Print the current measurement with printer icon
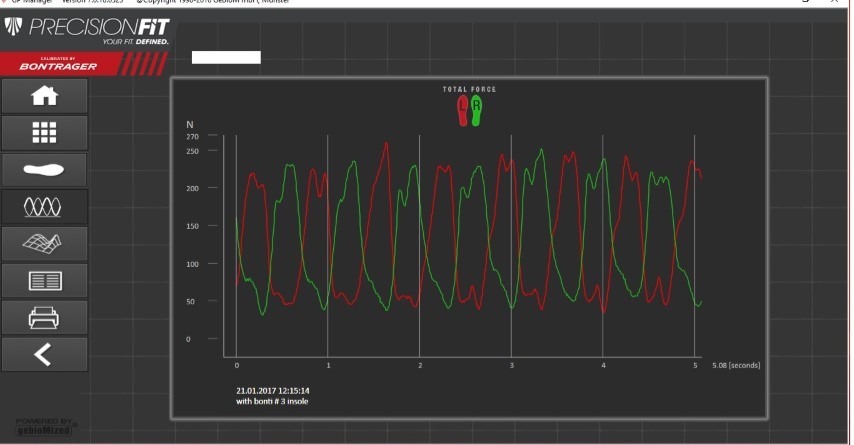Screen dimensions: 854x445 [44, 317]
